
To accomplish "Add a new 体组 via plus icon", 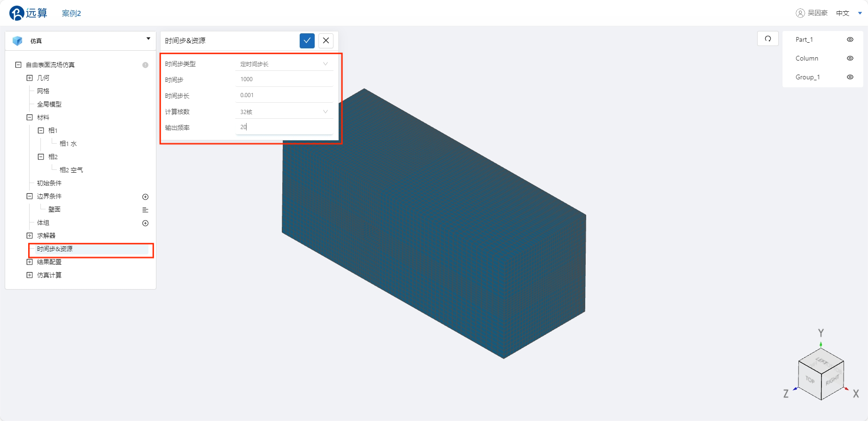I will click(146, 223).
